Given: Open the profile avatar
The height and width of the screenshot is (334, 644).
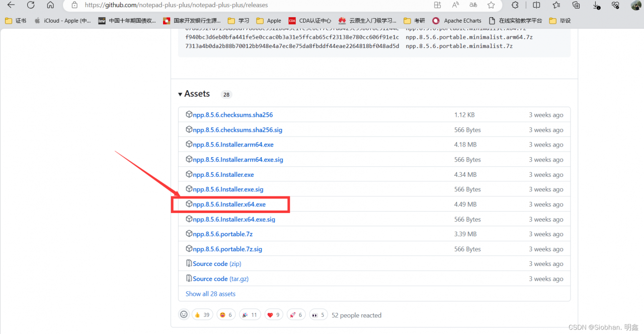Looking at the screenshot, I should point(636,5).
